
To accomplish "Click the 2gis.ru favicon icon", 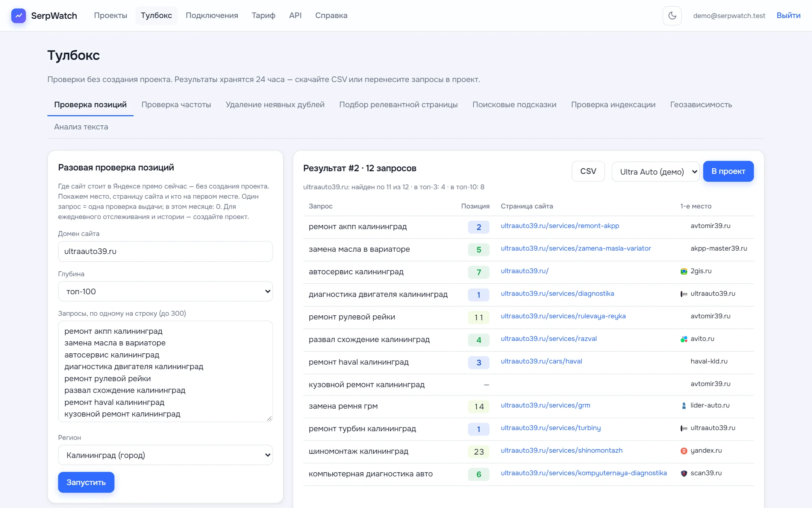I will (684, 271).
